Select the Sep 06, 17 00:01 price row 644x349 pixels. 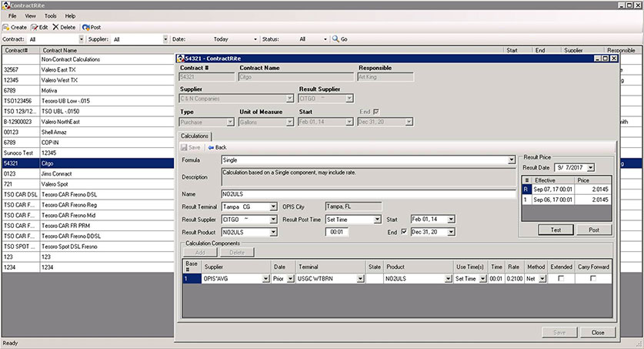[566, 200]
